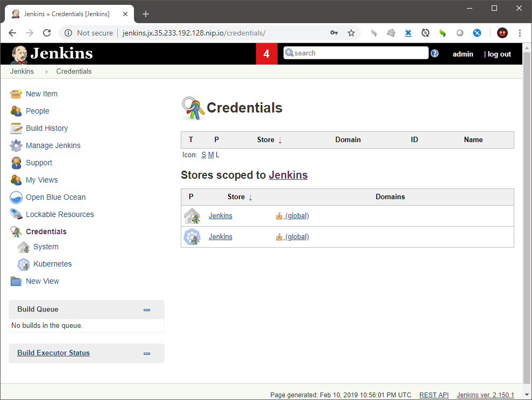532x400 pixels.
Task: Open the second Jenkins store link
Action: coord(221,237)
